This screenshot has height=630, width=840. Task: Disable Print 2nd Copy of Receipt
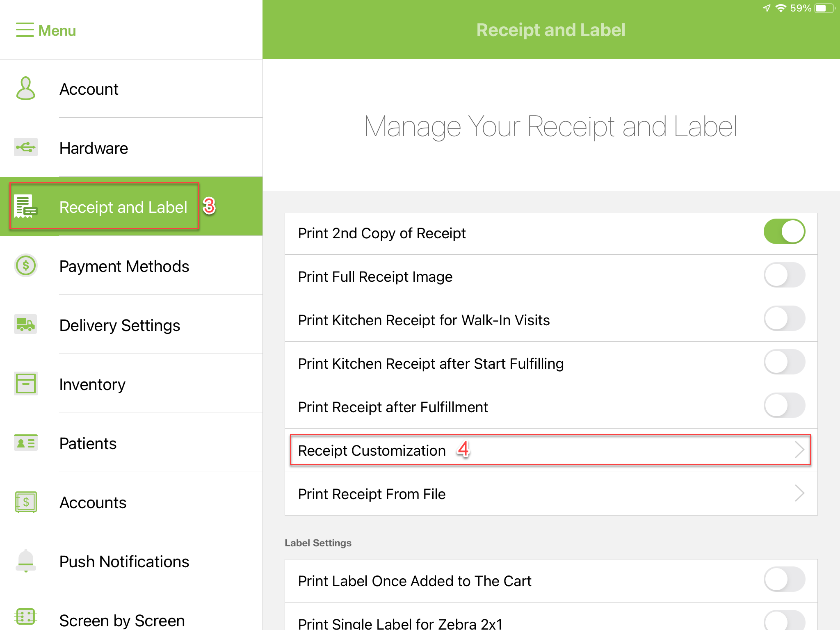784,231
